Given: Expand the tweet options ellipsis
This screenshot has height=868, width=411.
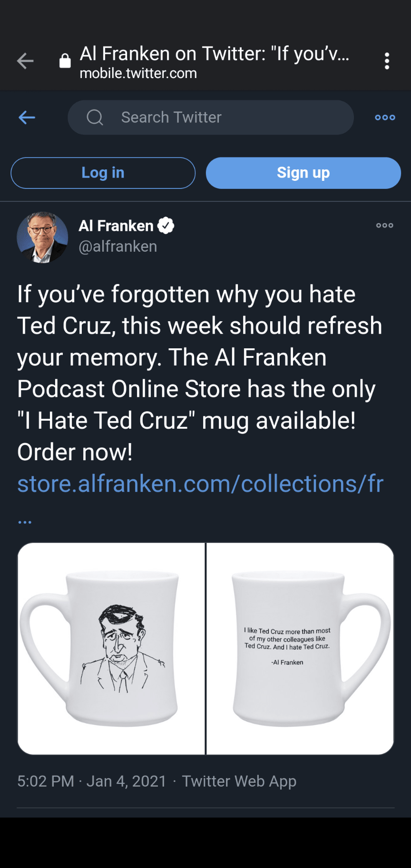Looking at the screenshot, I should (384, 226).
